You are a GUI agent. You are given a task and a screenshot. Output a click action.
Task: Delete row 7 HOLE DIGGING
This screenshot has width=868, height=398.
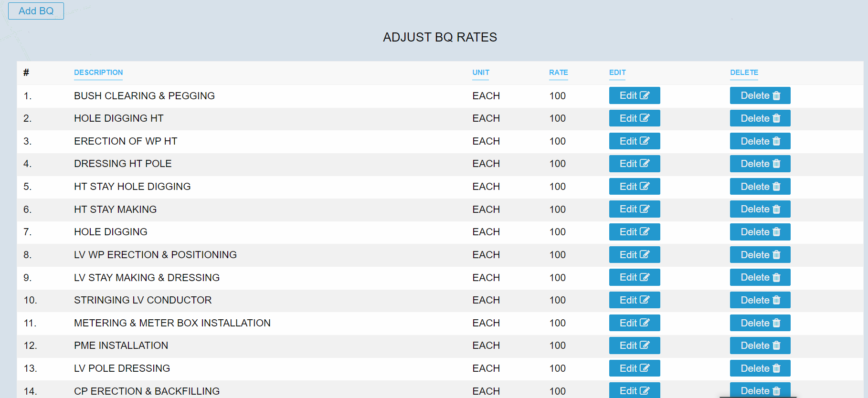click(760, 232)
